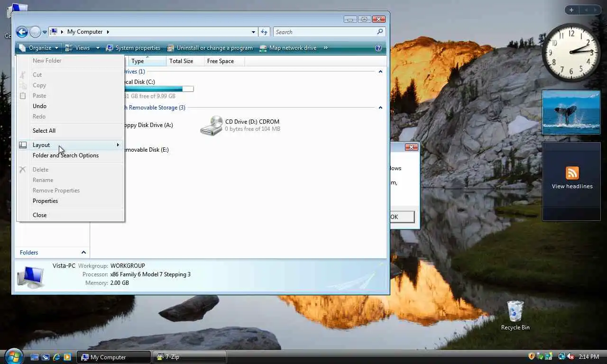Click the whale tail slideshow picture
Screen dimensions: 607x364
click(x=571, y=113)
